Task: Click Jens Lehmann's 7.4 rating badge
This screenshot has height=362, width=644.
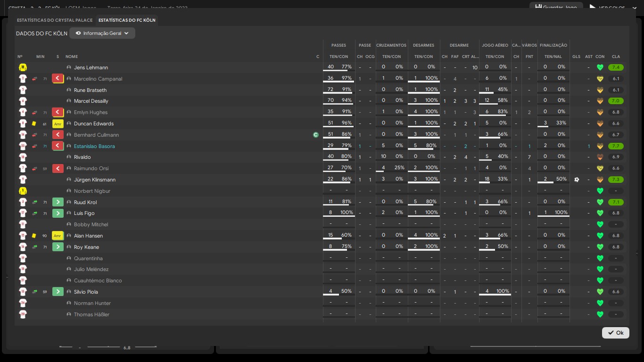Action: click(616, 67)
